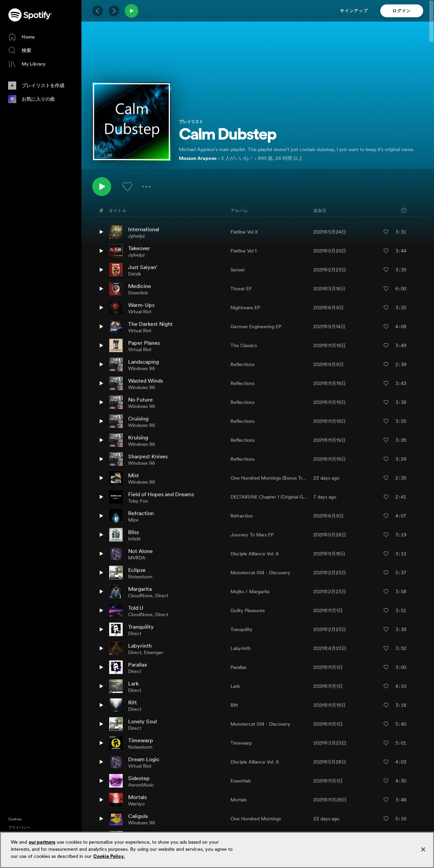Like the Paper Planes heart icon

pos(386,345)
